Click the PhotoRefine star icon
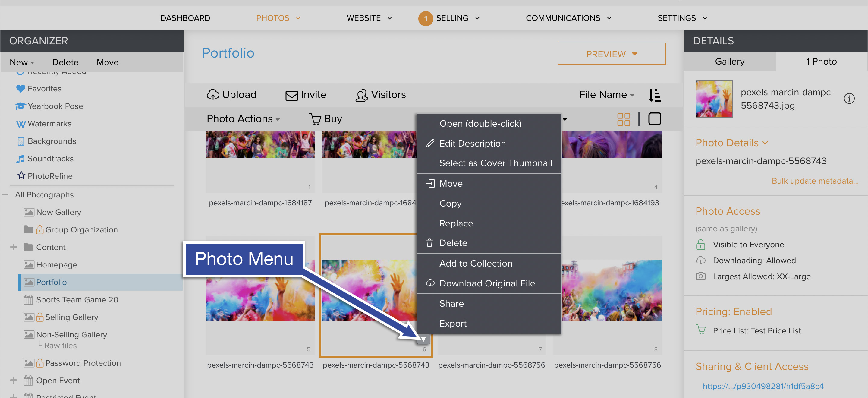The height and width of the screenshot is (398, 868). (21, 175)
